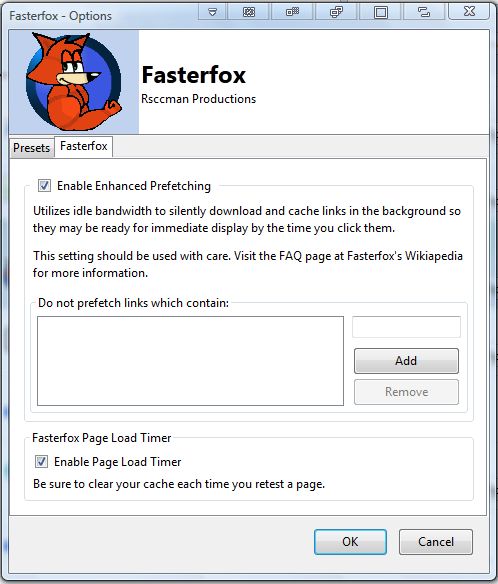Screen dimensions: 498x584
Task: Click the Add button
Action: pos(406,361)
